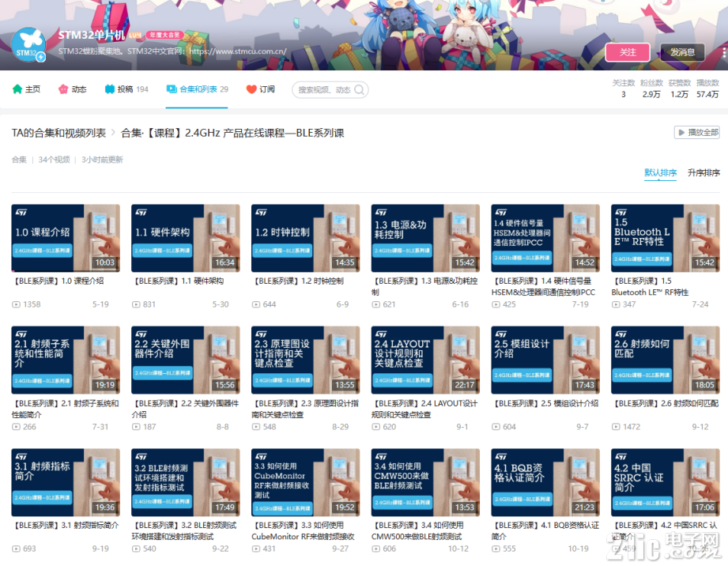Open the 动态 tab
This screenshot has height=566, width=728.
(x=73, y=89)
